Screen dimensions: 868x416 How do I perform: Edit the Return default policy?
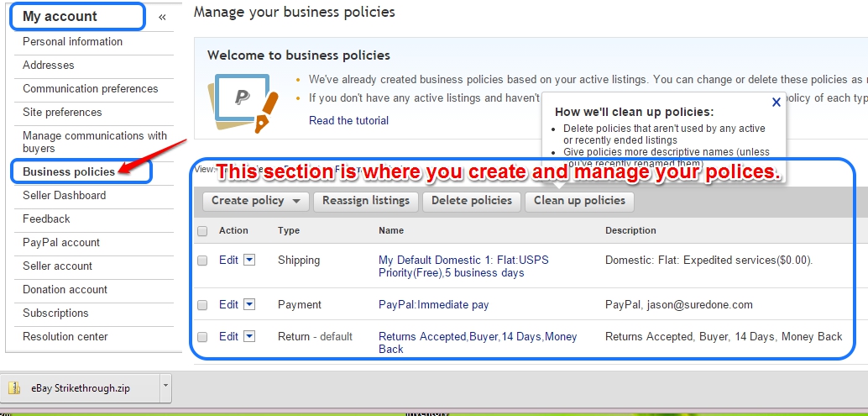[x=228, y=336]
